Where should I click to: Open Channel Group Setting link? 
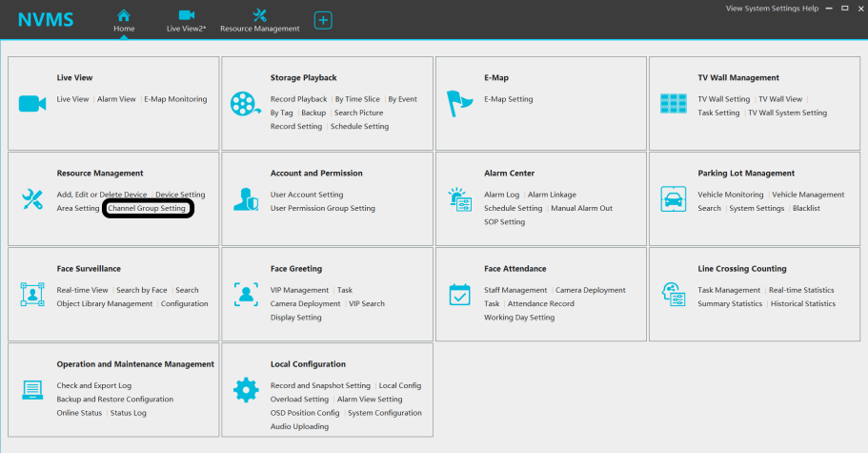pos(147,208)
